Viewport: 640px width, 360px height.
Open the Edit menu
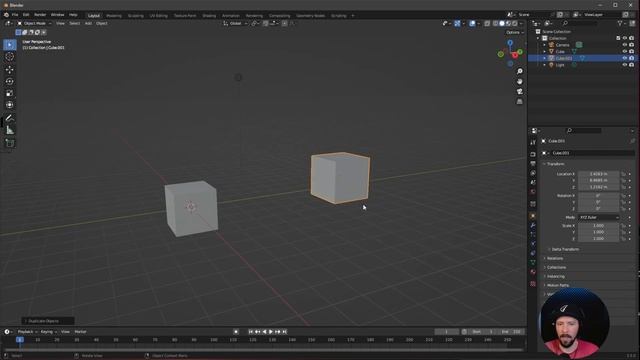(26, 15)
